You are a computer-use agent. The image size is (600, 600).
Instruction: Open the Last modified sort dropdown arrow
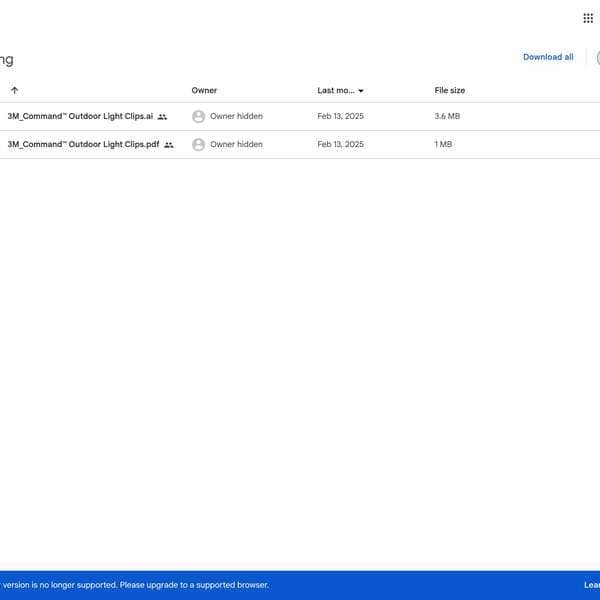(361, 91)
